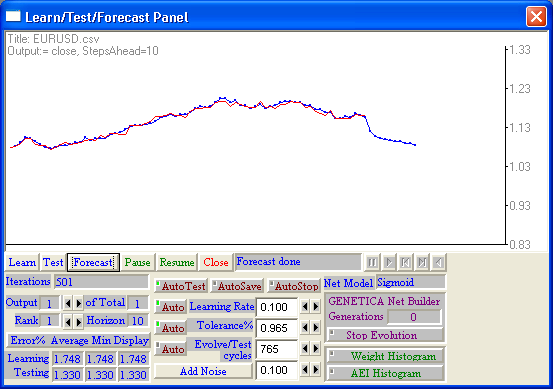Increase Evolve/Test cycles with right arrow
553x389 pixels.
coord(316,349)
